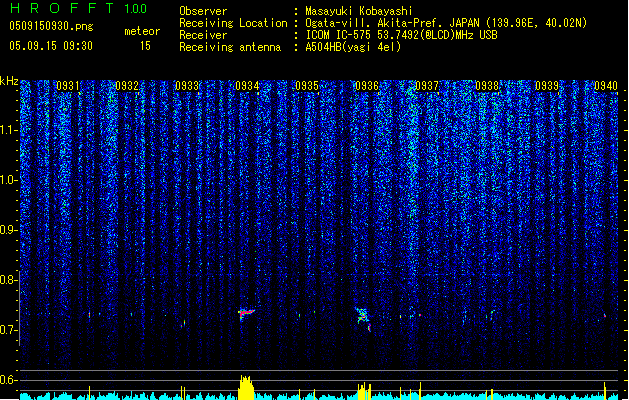Click the 0939 time marker

pyautogui.click(x=547, y=86)
